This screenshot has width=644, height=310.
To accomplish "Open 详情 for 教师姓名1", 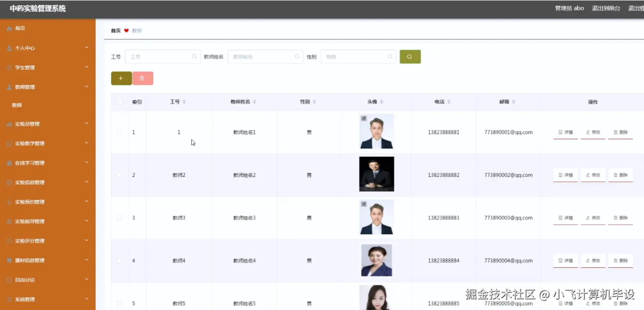I will point(565,132).
